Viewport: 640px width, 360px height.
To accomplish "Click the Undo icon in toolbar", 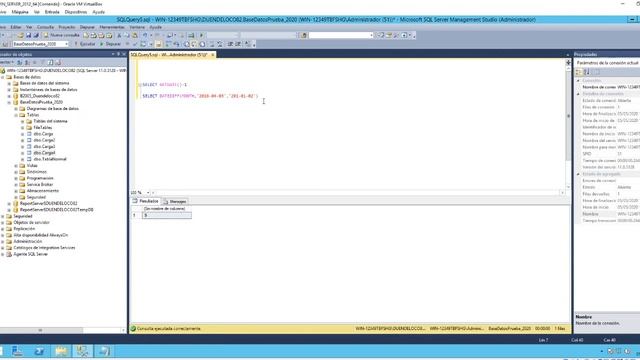I will click(145, 36).
